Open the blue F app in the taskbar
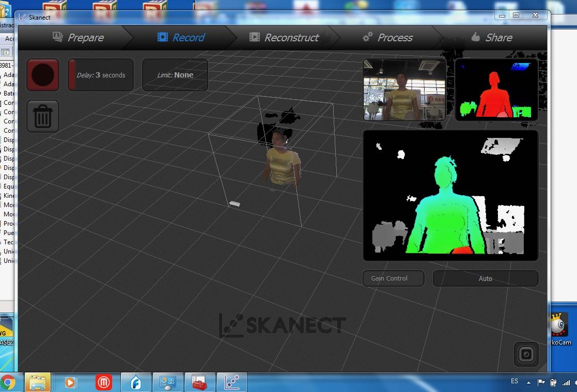The width and height of the screenshot is (577, 392). click(136, 382)
